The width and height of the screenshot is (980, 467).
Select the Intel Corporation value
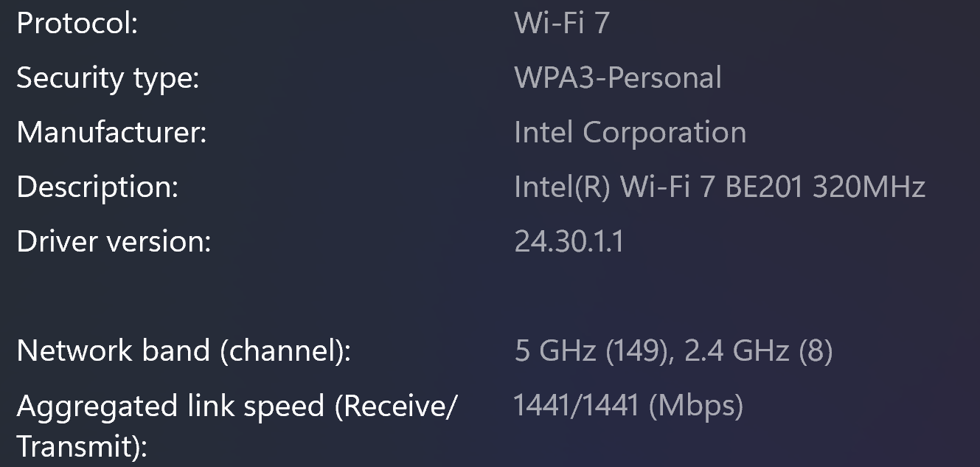(630, 133)
